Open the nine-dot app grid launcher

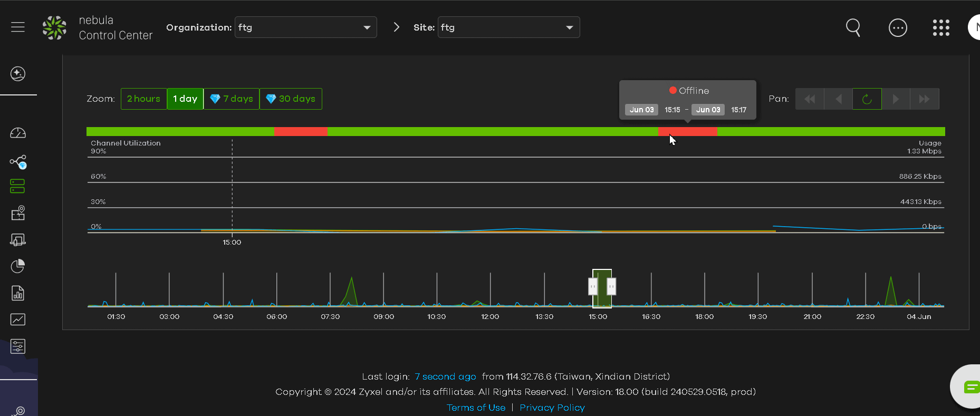tap(940, 27)
